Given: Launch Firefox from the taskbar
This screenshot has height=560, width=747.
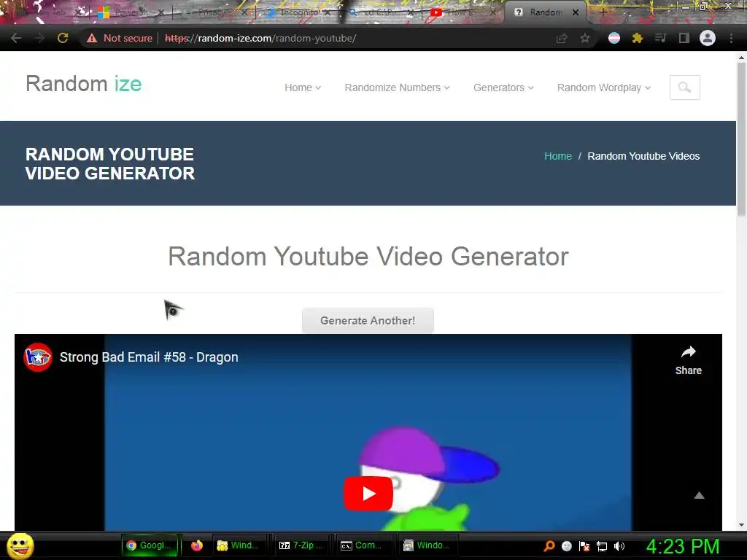Looking at the screenshot, I should [197, 545].
